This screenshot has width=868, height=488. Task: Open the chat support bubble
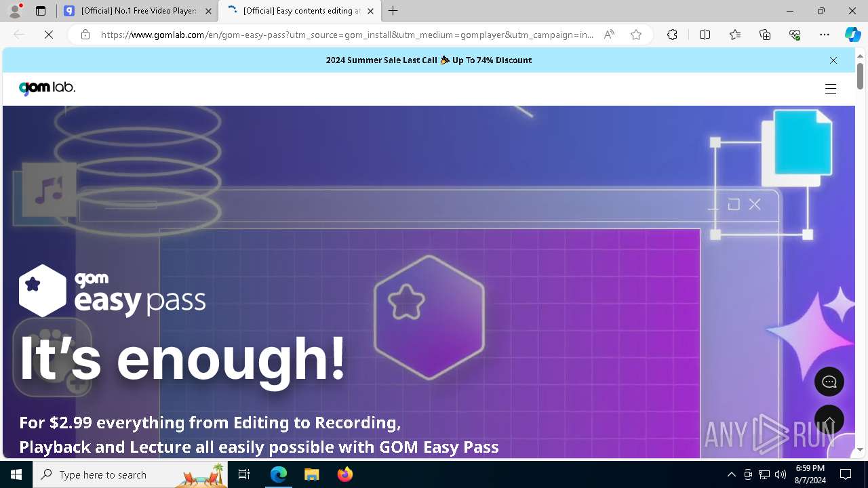[829, 382]
